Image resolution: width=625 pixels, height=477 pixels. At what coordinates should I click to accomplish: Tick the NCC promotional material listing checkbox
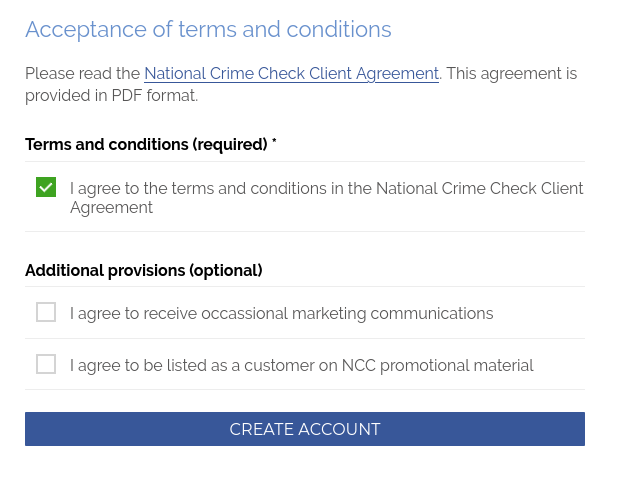click(x=46, y=364)
